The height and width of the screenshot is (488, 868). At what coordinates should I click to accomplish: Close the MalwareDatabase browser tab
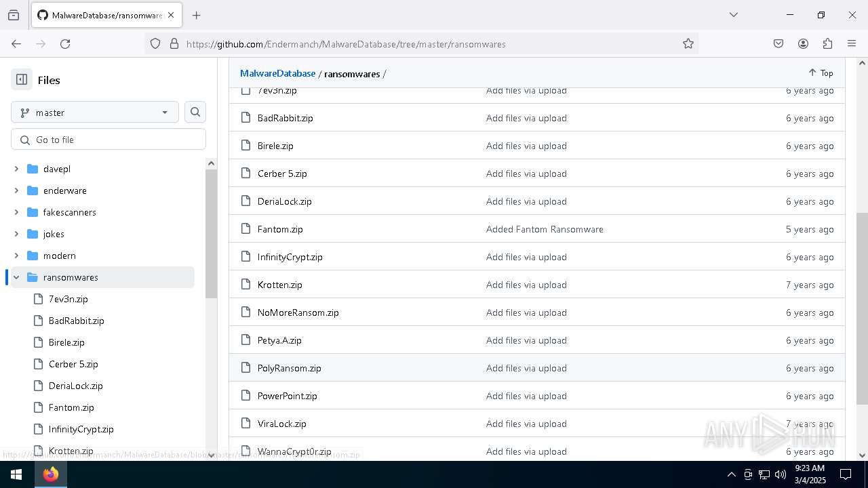click(x=171, y=15)
